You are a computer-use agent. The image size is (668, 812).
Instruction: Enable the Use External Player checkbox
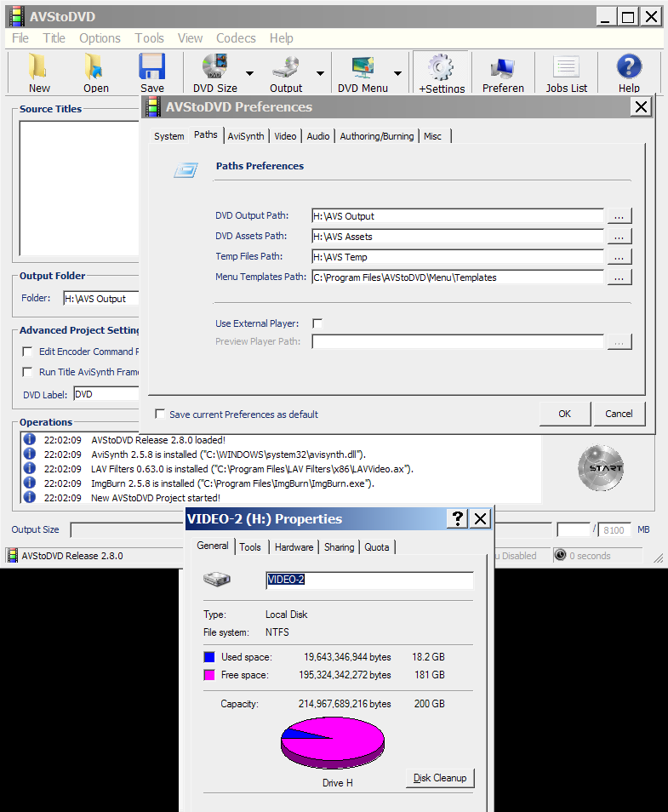pos(317,323)
